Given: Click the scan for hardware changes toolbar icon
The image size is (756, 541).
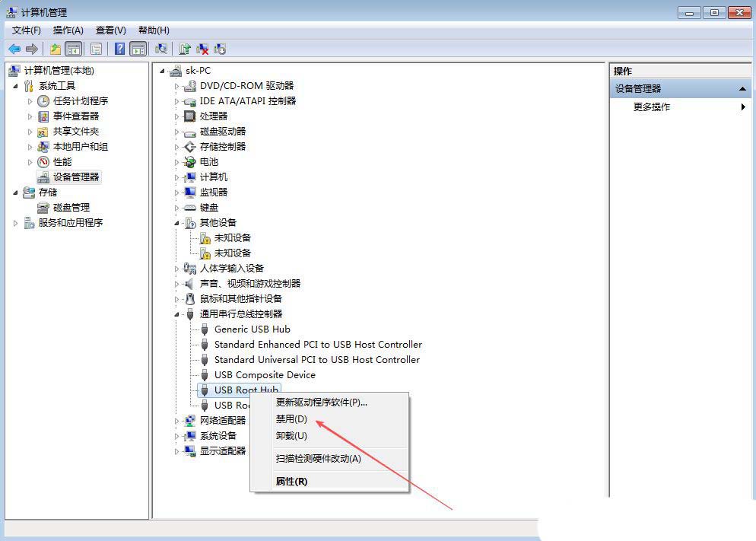Looking at the screenshot, I should click(160, 49).
